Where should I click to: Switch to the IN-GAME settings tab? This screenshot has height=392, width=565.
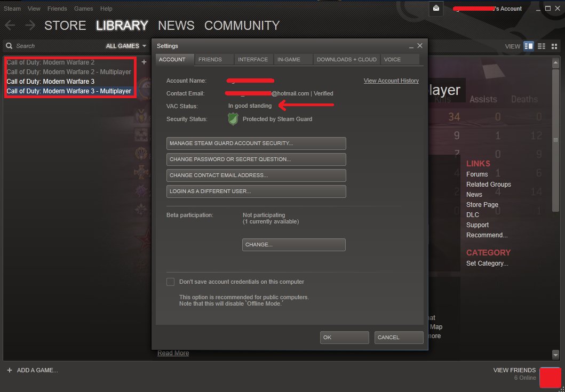pos(293,59)
